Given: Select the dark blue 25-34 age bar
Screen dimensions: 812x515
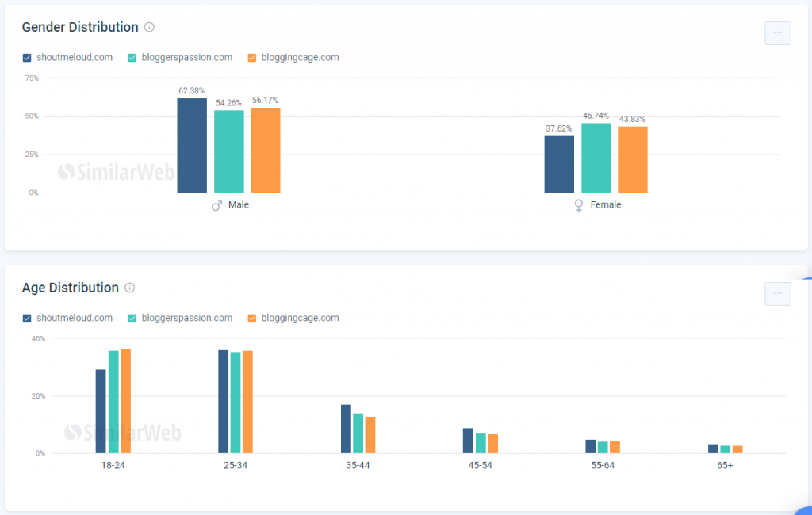Looking at the screenshot, I should pos(223,402).
